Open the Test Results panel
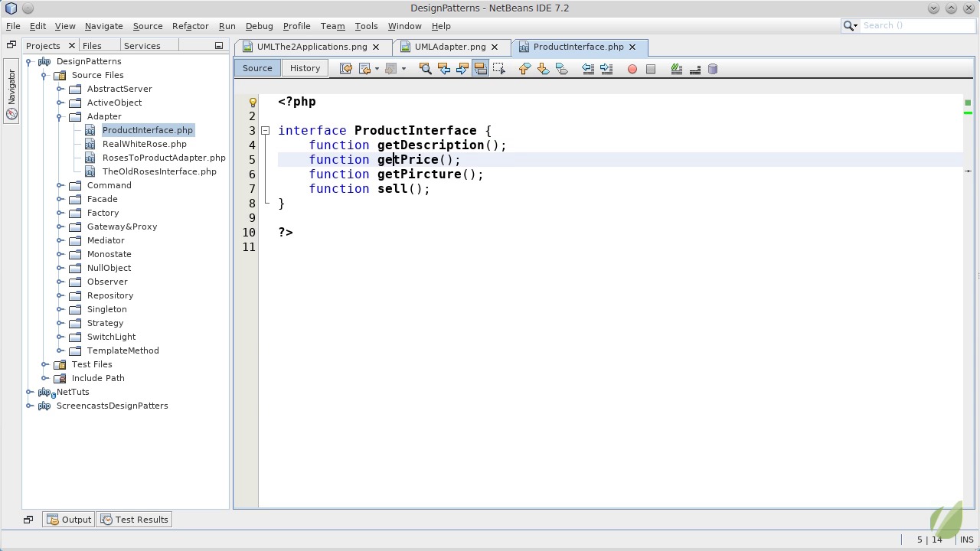The width and height of the screenshot is (980, 551). 134,520
